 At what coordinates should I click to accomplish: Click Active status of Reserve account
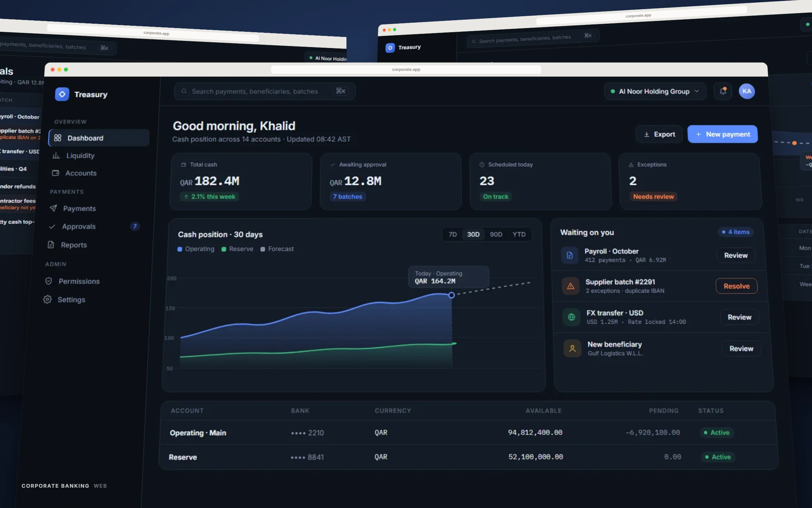click(x=718, y=457)
